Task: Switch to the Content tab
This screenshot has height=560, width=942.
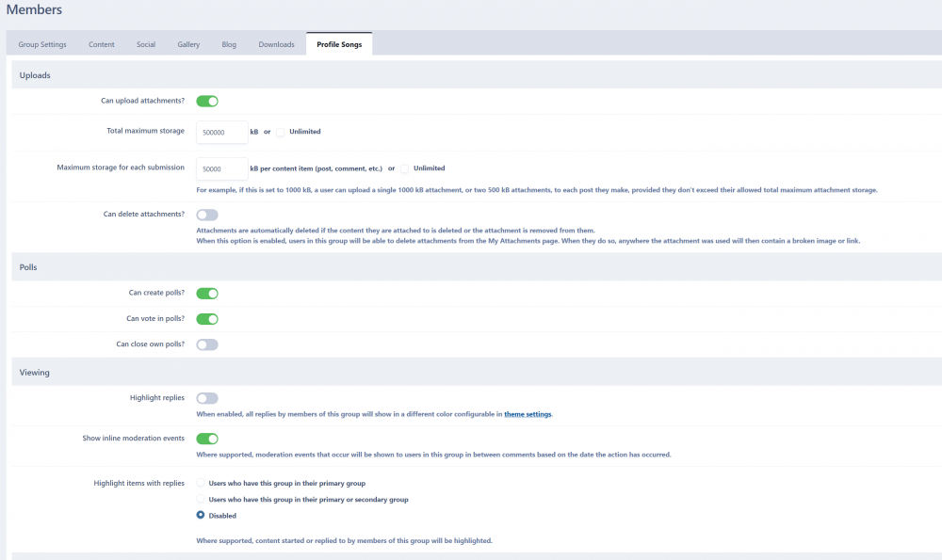Action: tap(102, 44)
